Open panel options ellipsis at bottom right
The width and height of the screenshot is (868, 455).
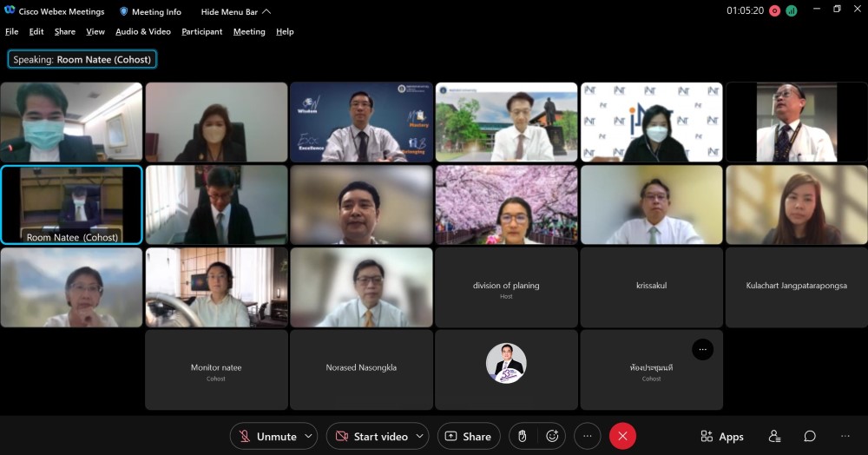click(845, 436)
